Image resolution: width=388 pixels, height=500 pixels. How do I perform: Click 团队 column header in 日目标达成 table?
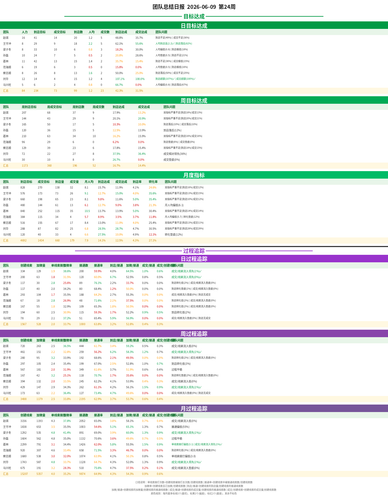pyautogui.click(x=6, y=32)
